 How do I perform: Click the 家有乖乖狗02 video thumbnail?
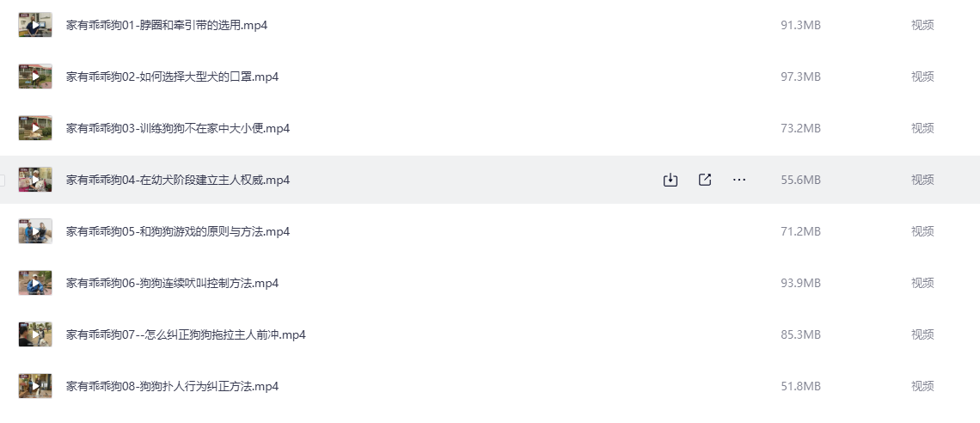(35, 77)
